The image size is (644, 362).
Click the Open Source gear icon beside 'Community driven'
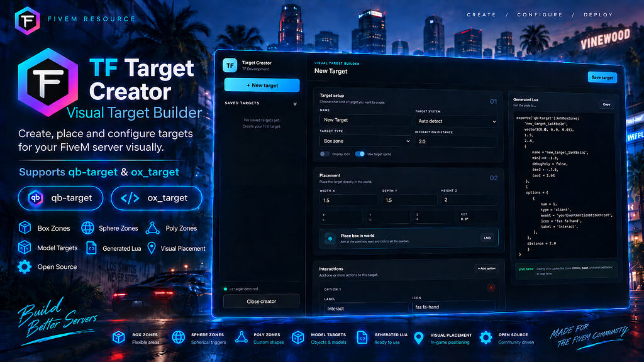[x=486, y=337]
